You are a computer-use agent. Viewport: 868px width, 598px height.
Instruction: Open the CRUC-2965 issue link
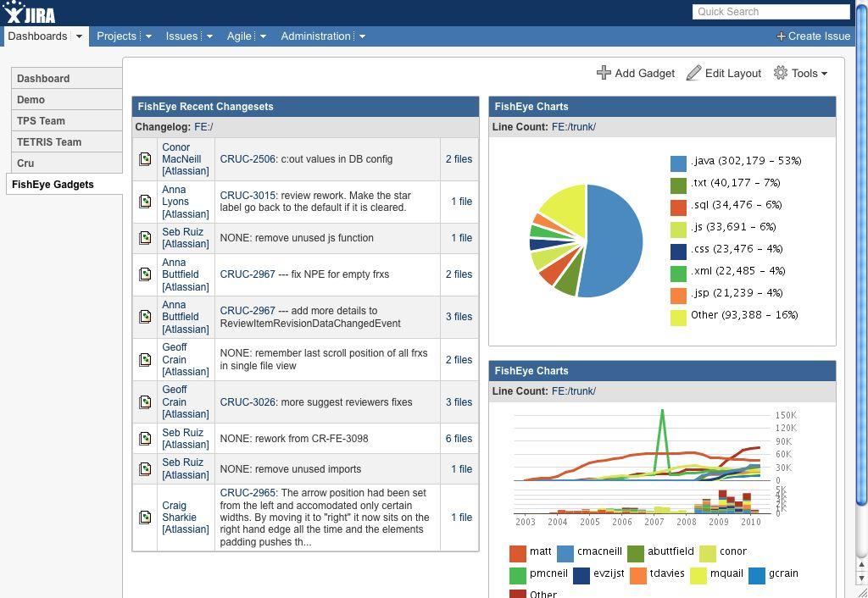tap(248, 493)
